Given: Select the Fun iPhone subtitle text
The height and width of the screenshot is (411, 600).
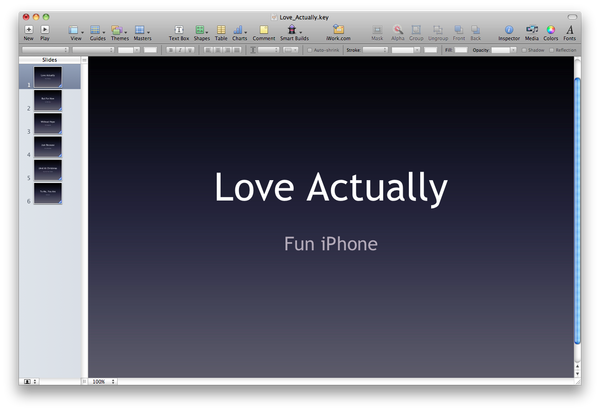Looking at the screenshot, I should (331, 244).
